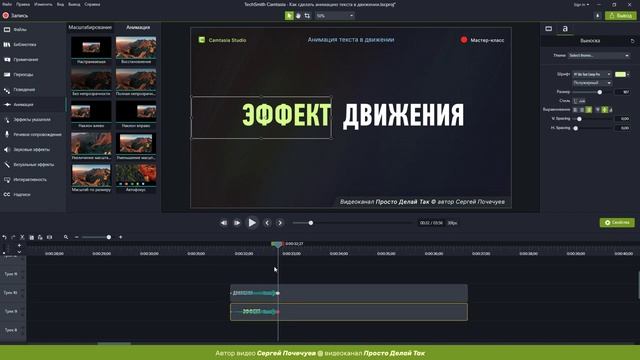Open the Эффекты указателя cursor effects panel
Viewport: 640px width, 360px height.
[x=33, y=120]
